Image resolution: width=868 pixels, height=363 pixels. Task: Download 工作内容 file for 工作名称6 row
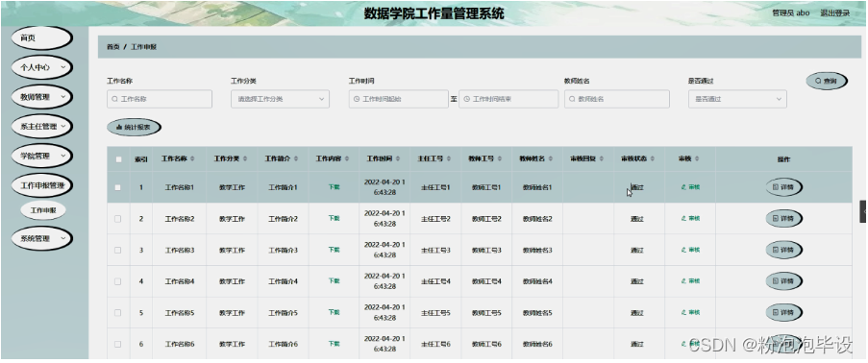pos(334,344)
